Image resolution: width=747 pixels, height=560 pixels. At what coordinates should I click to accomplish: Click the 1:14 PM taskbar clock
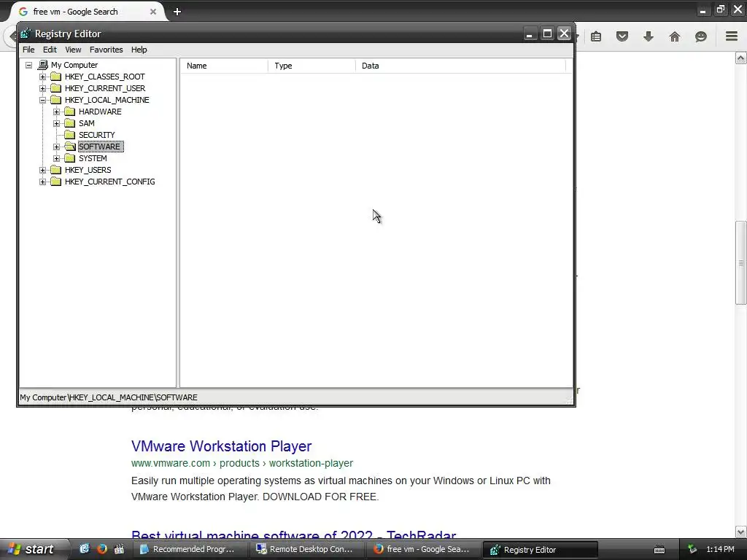point(720,550)
